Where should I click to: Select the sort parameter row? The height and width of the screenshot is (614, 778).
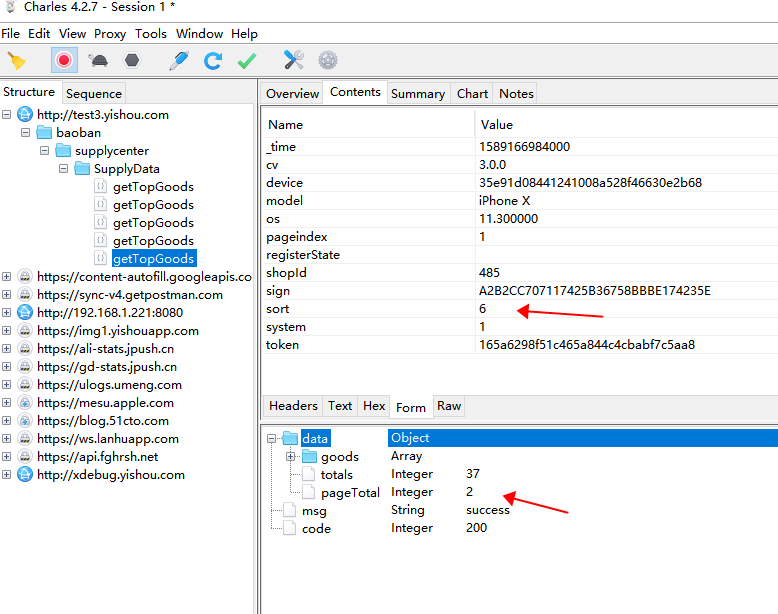coord(519,309)
